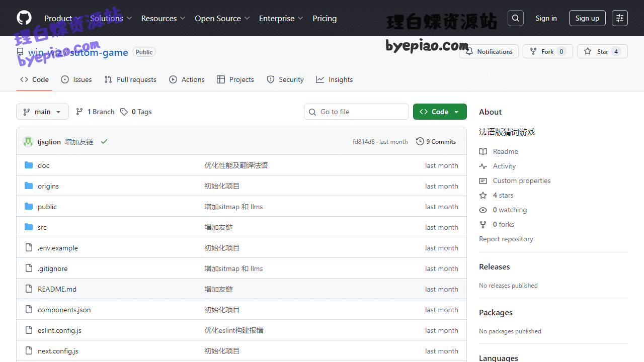Open the 0 forks link
This screenshot has height=362, width=644.
click(x=504, y=224)
